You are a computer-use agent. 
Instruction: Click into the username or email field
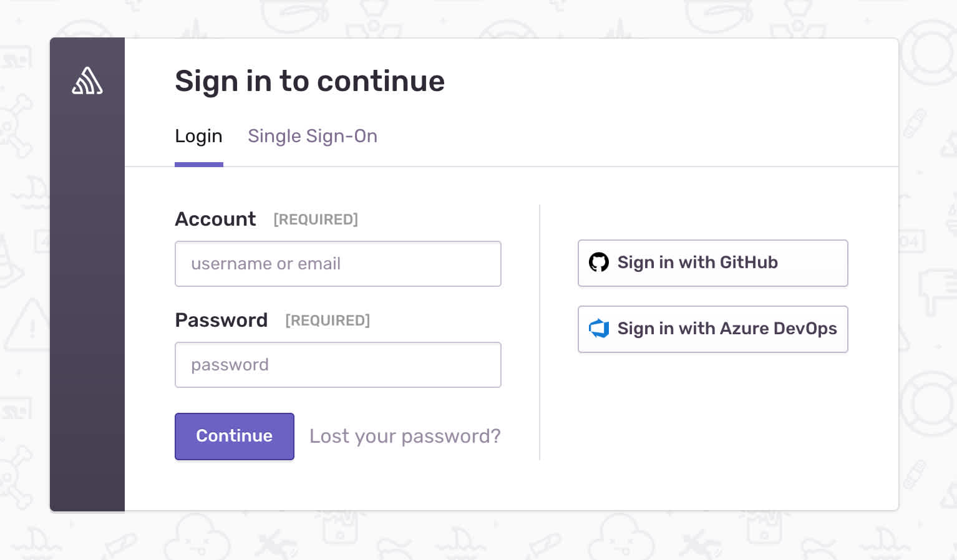coord(338,264)
